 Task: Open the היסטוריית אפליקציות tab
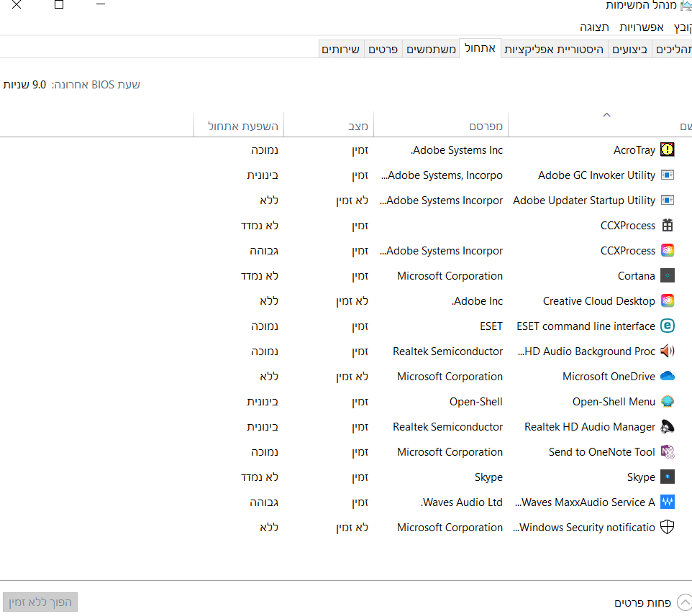point(554,50)
